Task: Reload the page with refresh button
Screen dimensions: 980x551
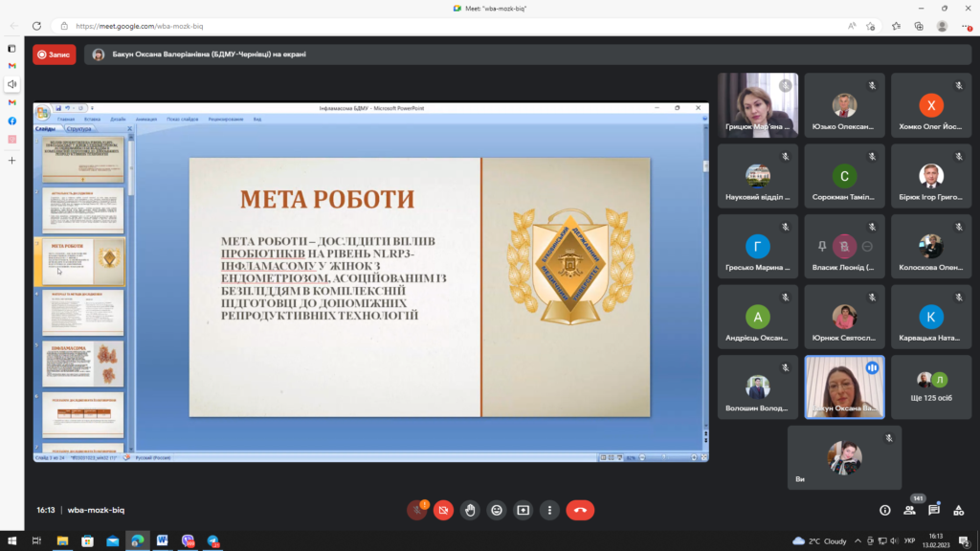Action: point(36,27)
